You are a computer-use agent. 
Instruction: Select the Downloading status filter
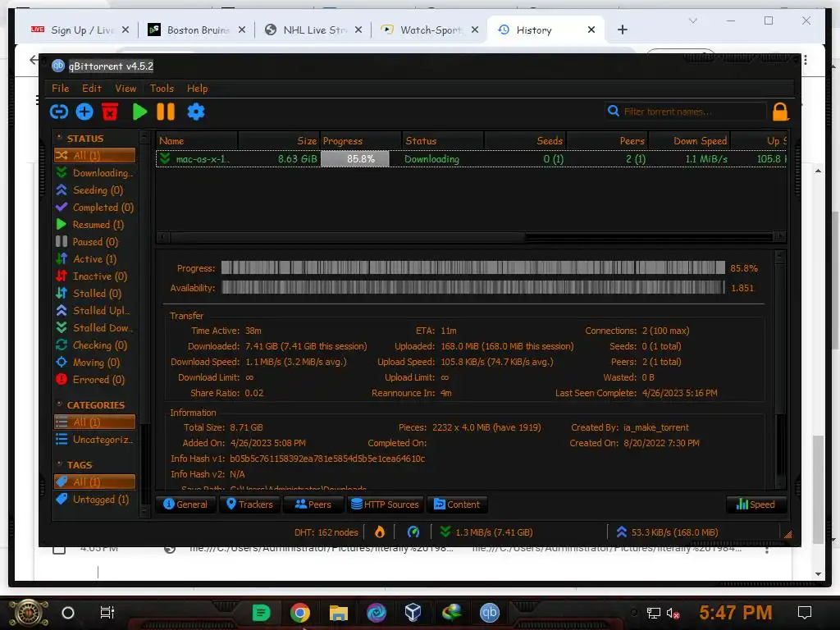tap(94, 172)
